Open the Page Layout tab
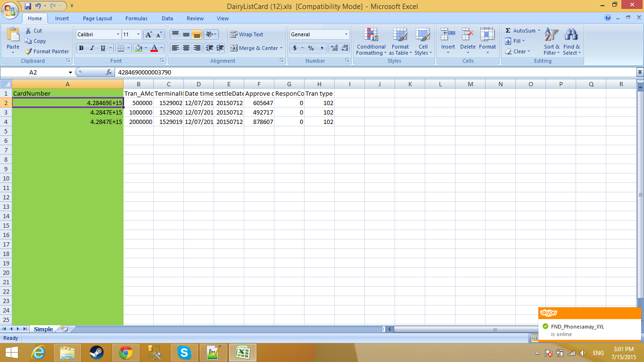The height and width of the screenshot is (362, 644). [98, 18]
